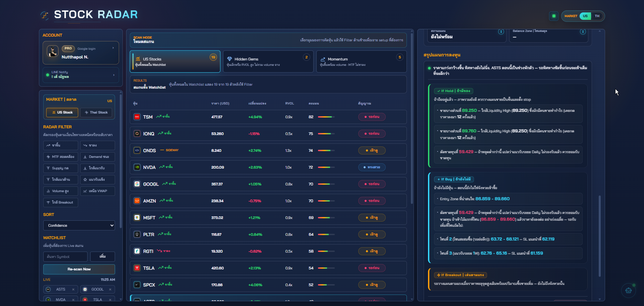644x306 pixels.
Task: Click the uptrend icon next to TSM
Action: point(159,117)
